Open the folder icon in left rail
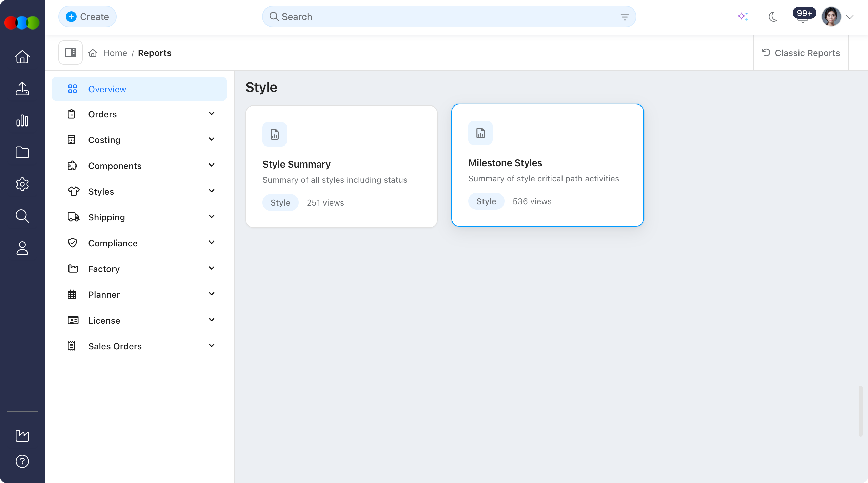 tap(22, 152)
